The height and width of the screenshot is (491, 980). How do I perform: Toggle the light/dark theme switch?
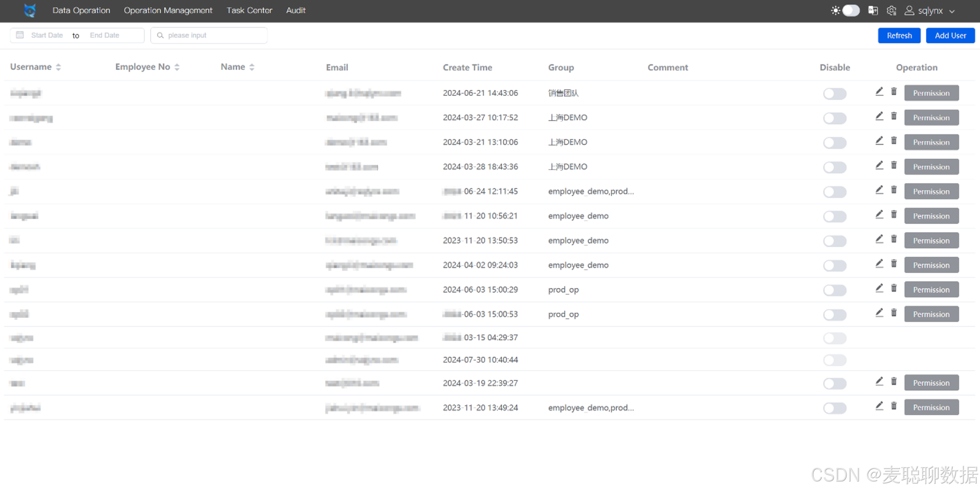coord(850,10)
